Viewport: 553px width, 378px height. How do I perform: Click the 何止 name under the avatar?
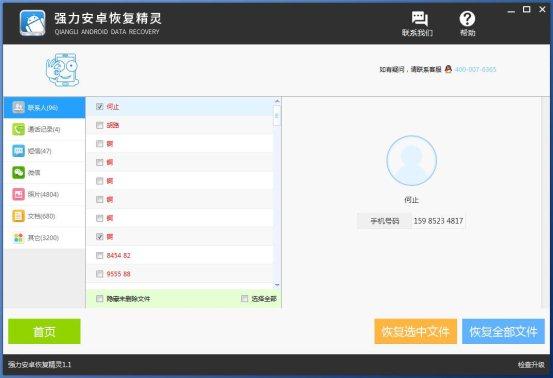coord(411,200)
